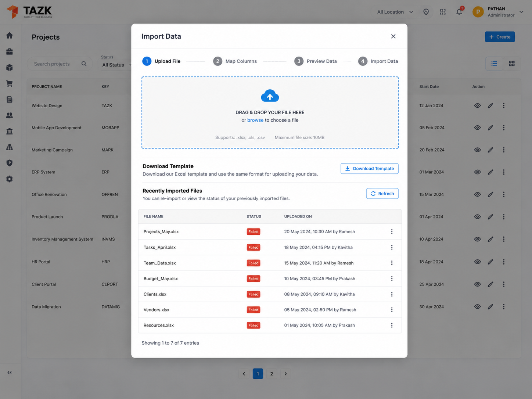Screen dimensions: 532x399
Task: Select the Import Data step 4
Action: [x=378, y=61]
